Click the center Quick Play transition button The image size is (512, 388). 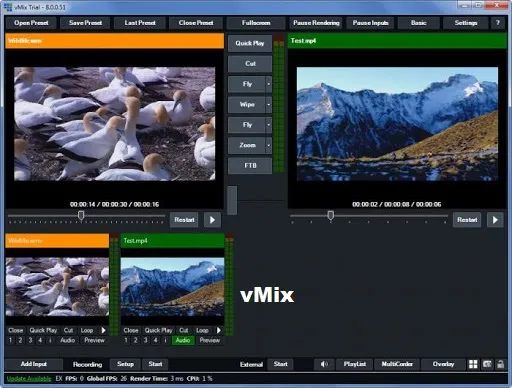(250, 43)
